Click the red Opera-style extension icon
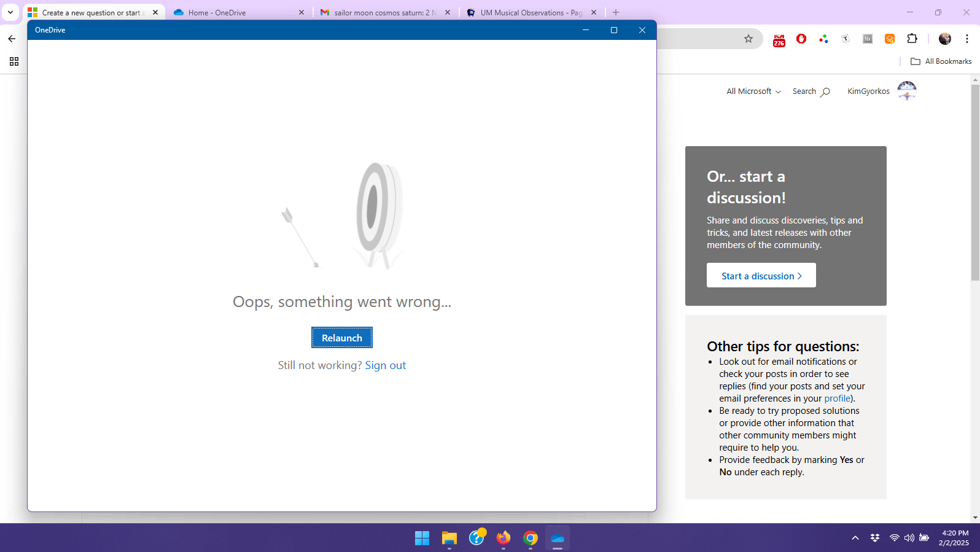 click(801, 39)
